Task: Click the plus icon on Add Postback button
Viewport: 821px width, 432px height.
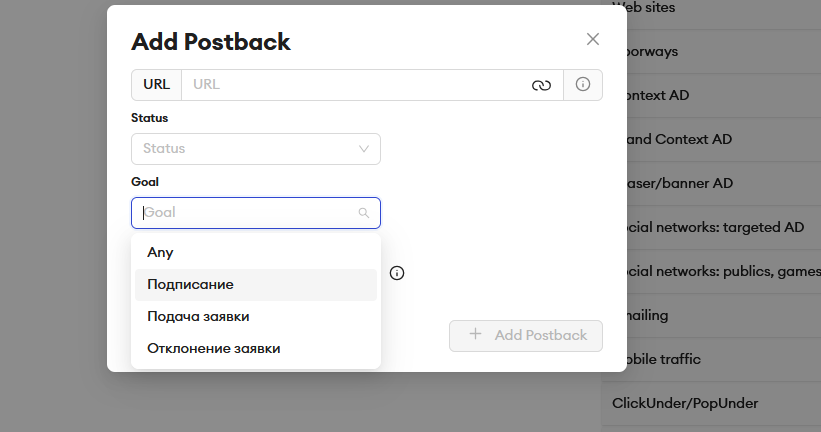Action: click(x=475, y=334)
